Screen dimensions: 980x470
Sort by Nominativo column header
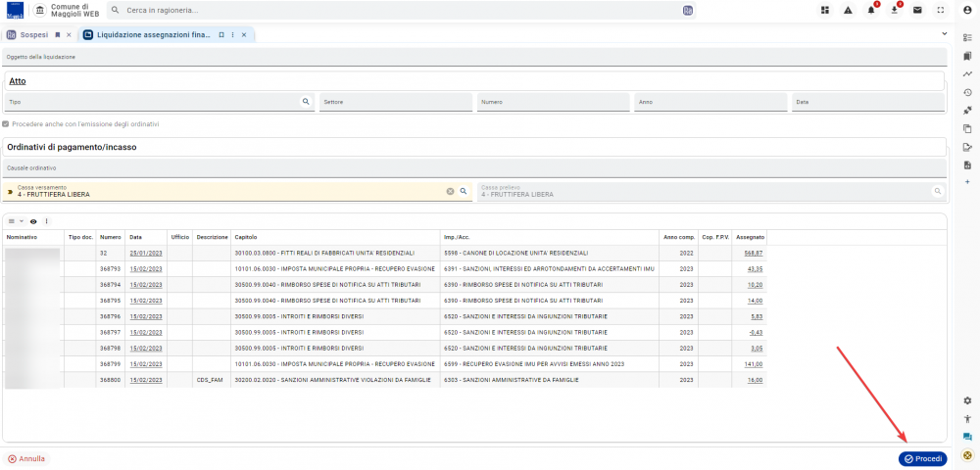click(x=23, y=237)
